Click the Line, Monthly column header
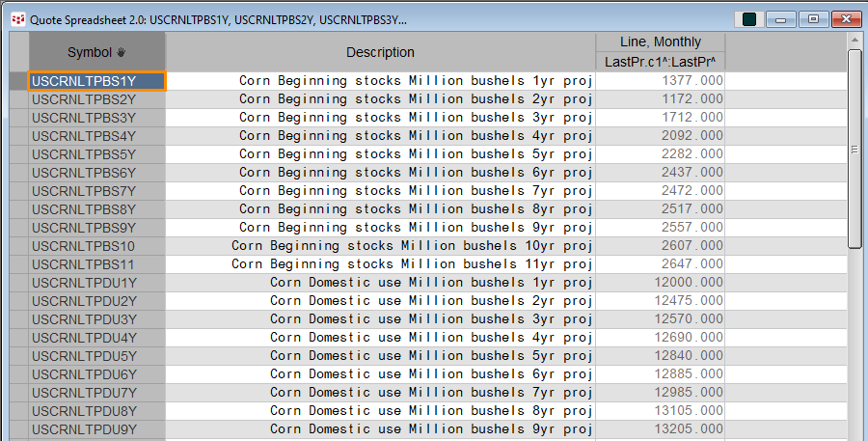 point(661,42)
